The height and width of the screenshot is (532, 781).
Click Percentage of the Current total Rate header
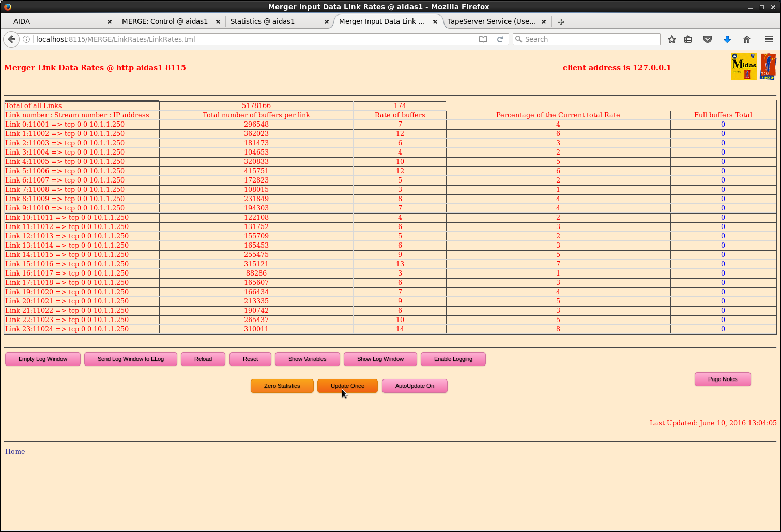tap(558, 115)
